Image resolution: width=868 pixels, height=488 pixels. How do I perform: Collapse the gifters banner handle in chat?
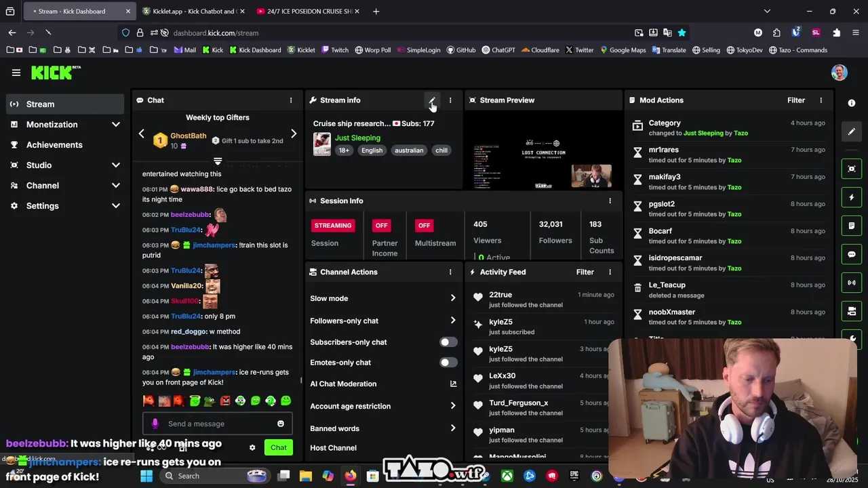[x=218, y=161]
